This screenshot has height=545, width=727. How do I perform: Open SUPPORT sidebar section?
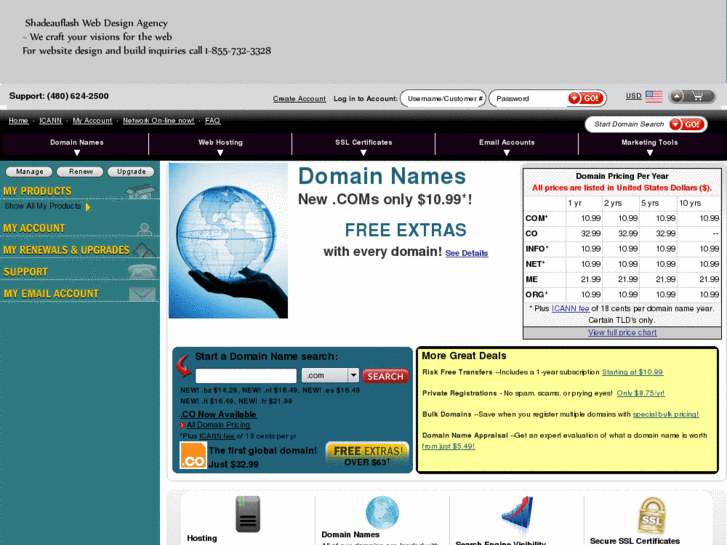point(26,272)
